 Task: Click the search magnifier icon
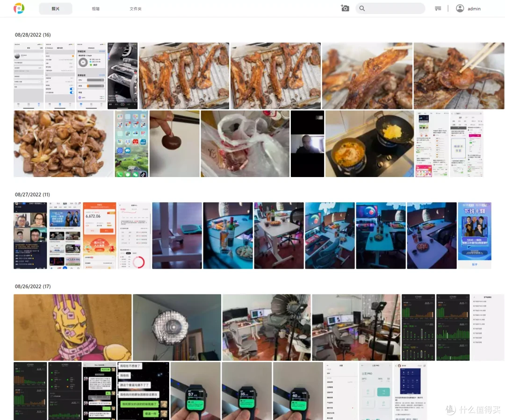coord(362,8)
